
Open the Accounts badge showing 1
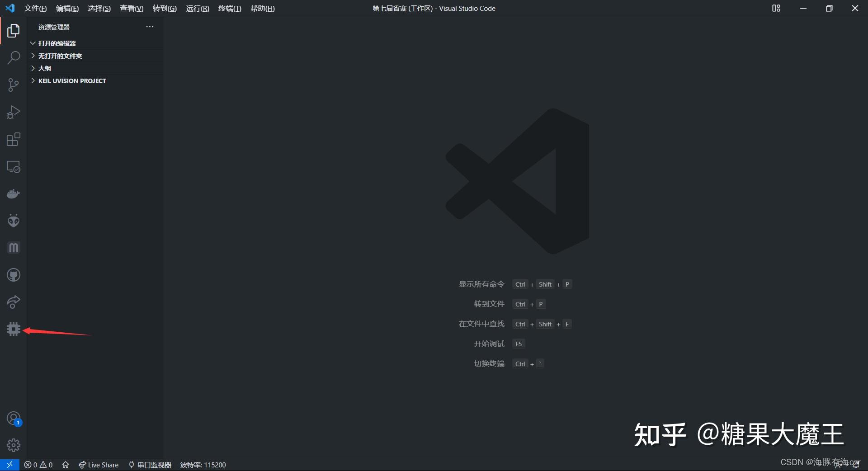pos(14,418)
